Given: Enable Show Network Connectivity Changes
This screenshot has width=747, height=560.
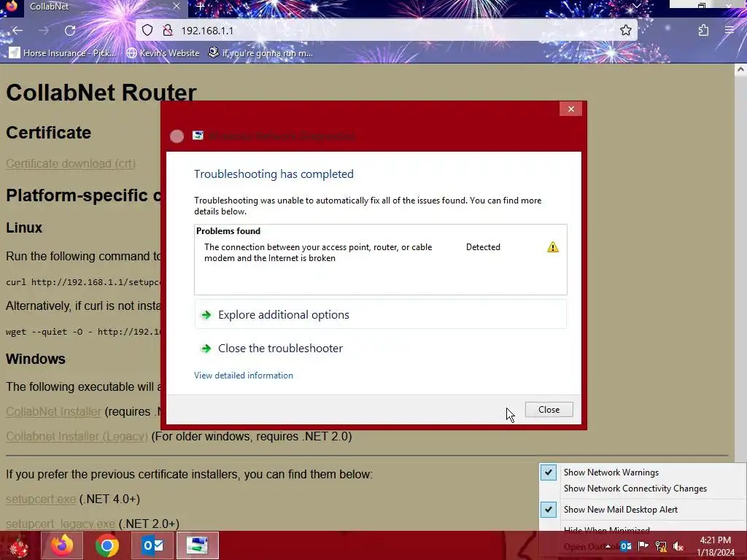Looking at the screenshot, I should click(x=642, y=489).
